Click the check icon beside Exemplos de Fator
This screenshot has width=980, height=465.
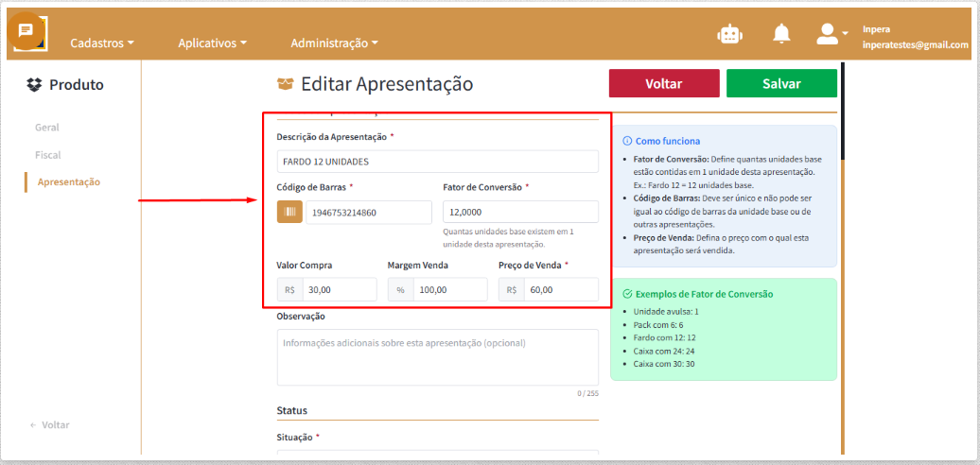point(627,294)
